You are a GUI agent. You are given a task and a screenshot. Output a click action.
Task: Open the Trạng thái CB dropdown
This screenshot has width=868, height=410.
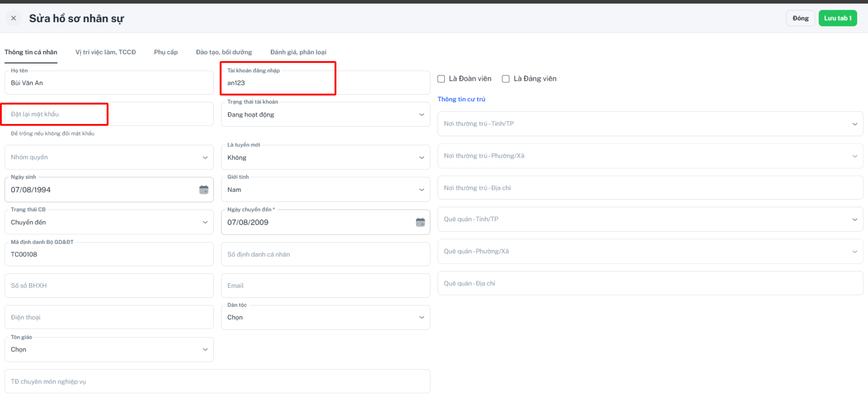109,222
